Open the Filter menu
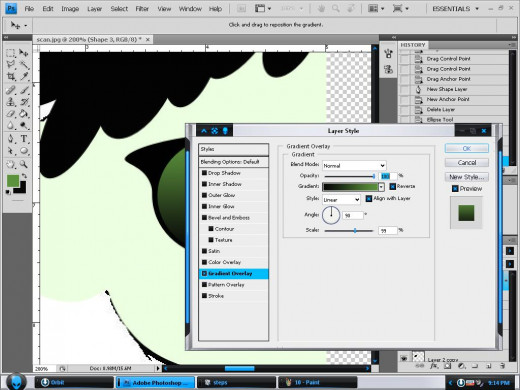520x390 pixels. click(x=142, y=9)
